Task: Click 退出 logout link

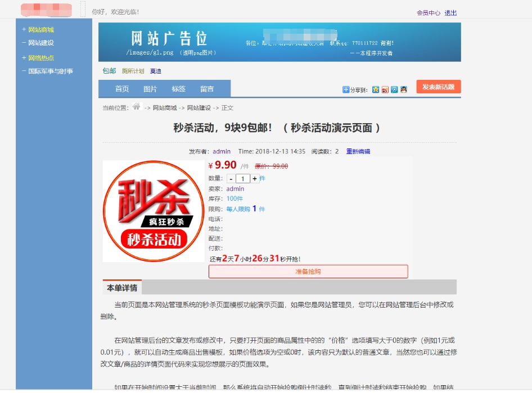Action: pyautogui.click(x=450, y=13)
